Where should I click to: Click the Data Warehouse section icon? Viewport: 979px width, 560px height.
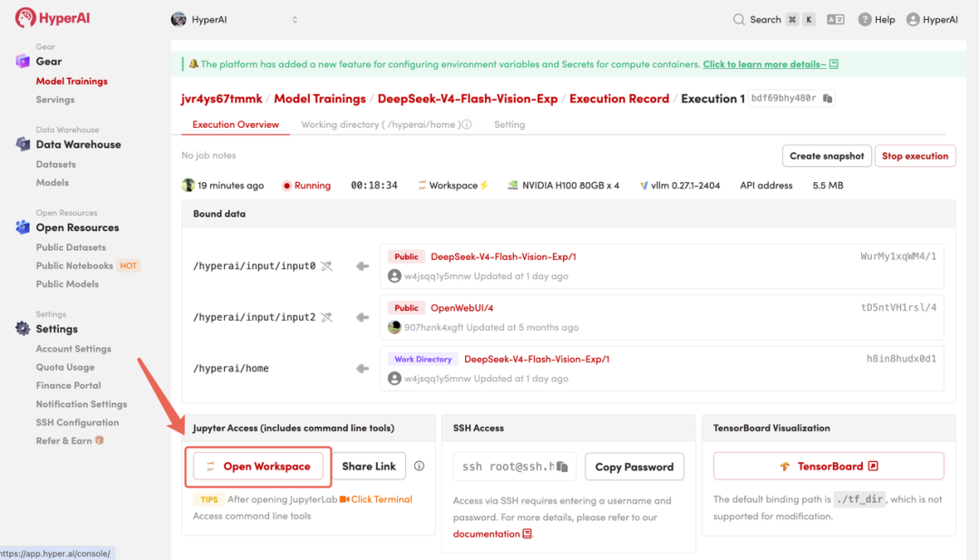[x=23, y=144]
